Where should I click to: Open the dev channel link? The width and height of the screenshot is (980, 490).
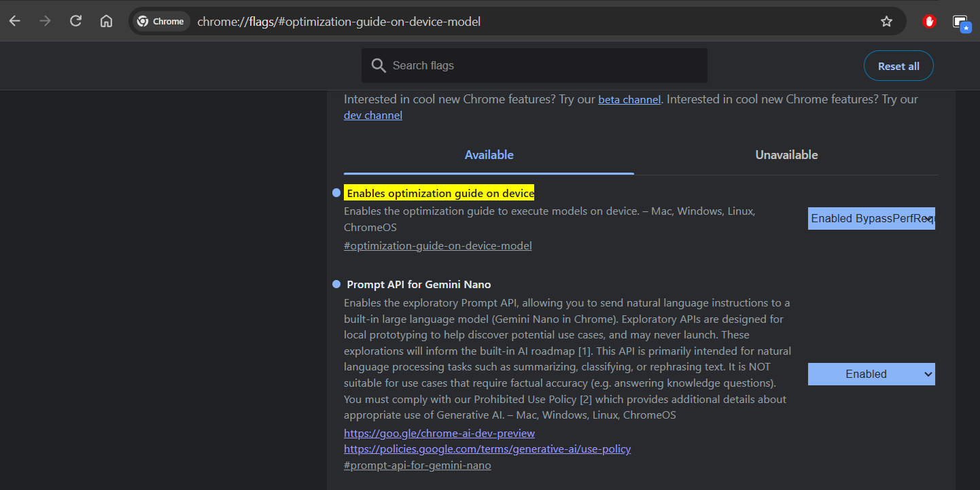click(x=373, y=115)
